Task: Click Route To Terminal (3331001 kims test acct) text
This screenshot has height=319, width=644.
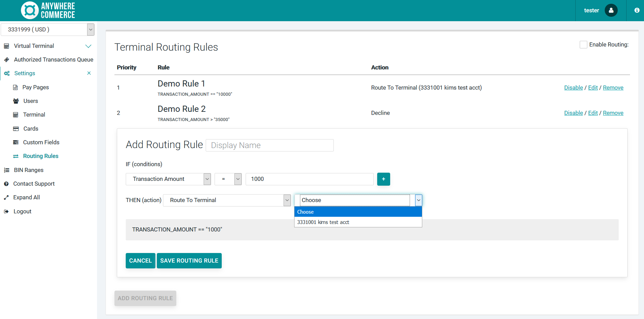Action: [426, 88]
